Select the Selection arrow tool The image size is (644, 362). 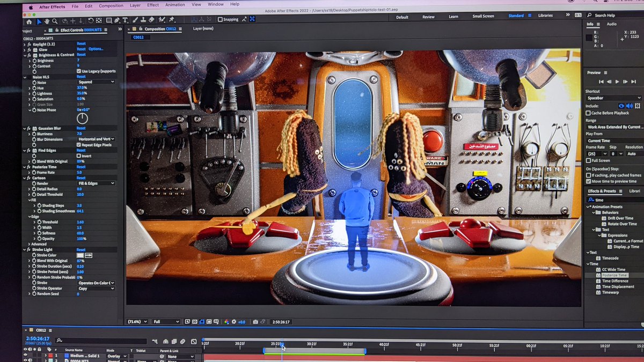pyautogui.click(x=39, y=21)
